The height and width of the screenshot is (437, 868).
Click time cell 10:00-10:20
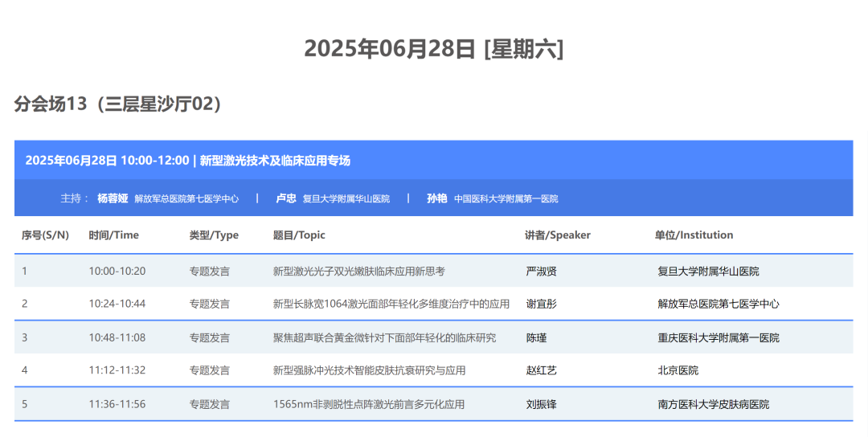(x=117, y=271)
